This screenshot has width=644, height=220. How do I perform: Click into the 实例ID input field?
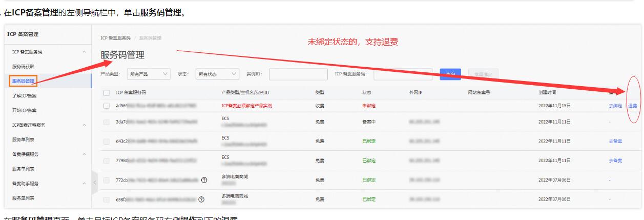click(x=298, y=74)
